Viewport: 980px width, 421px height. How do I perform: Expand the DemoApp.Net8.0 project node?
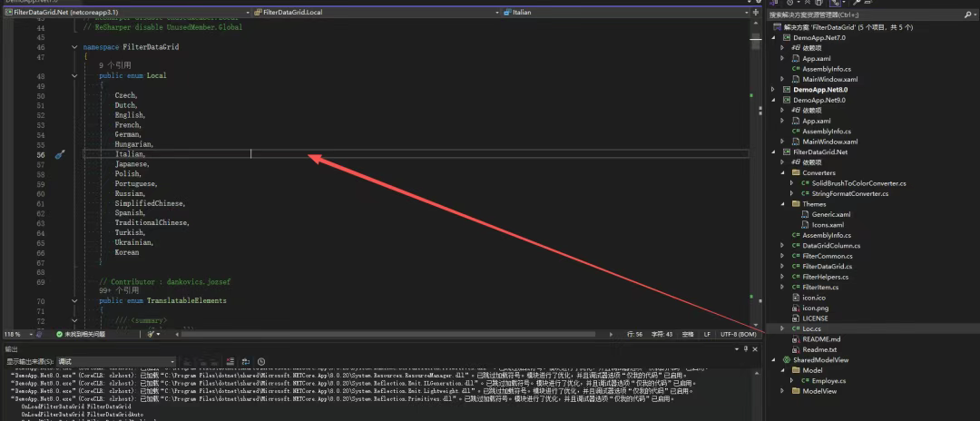tap(773, 89)
